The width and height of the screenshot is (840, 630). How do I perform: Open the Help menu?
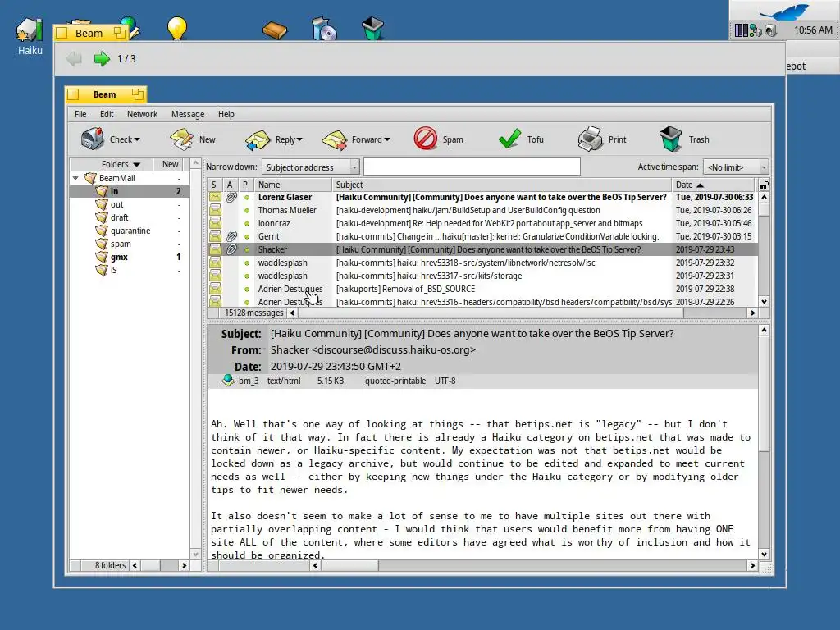tap(226, 114)
